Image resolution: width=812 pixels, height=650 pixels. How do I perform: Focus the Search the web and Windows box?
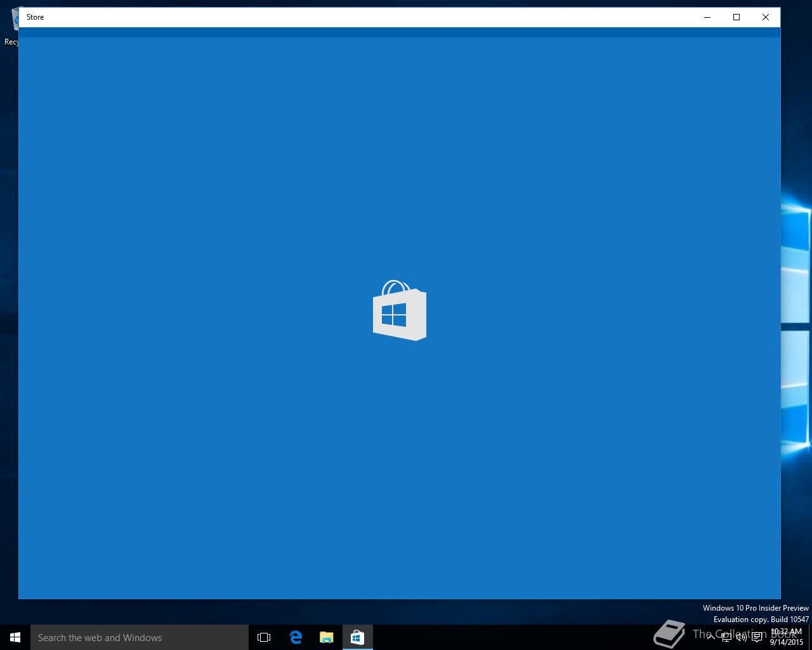[x=140, y=637]
